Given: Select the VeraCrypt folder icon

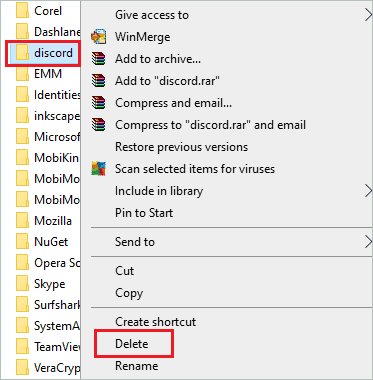Looking at the screenshot, I should tap(23, 368).
